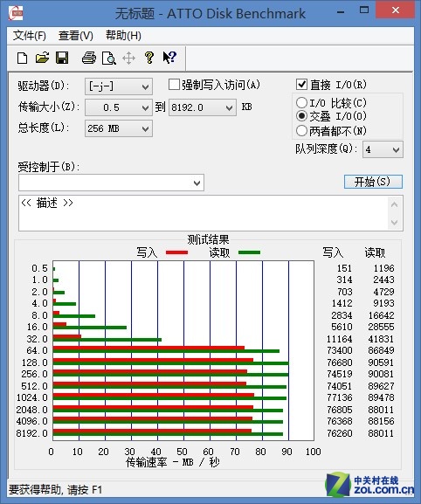Click the write value 73400
This screenshot has width=421, height=504.
(x=340, y=350)
